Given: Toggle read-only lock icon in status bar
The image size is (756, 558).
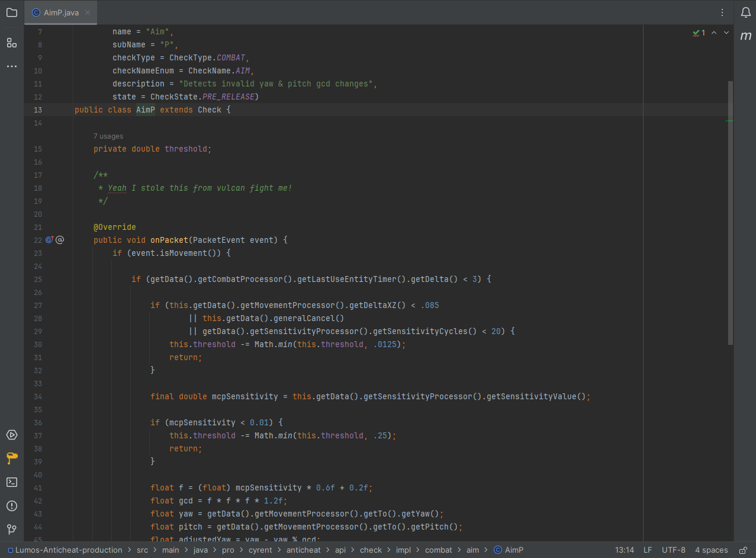Looking at the screenshot, I should pos(744,550).
